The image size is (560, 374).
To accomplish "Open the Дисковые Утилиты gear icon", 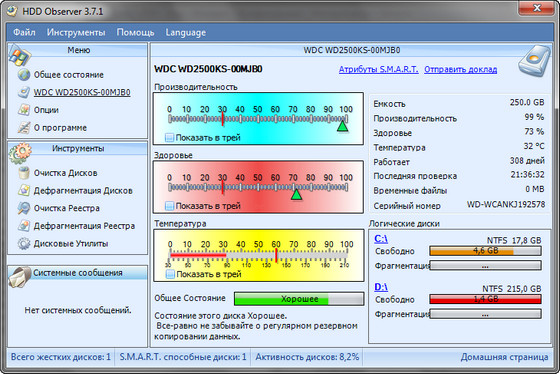I will pyautogui.click(x=24, y=244).
